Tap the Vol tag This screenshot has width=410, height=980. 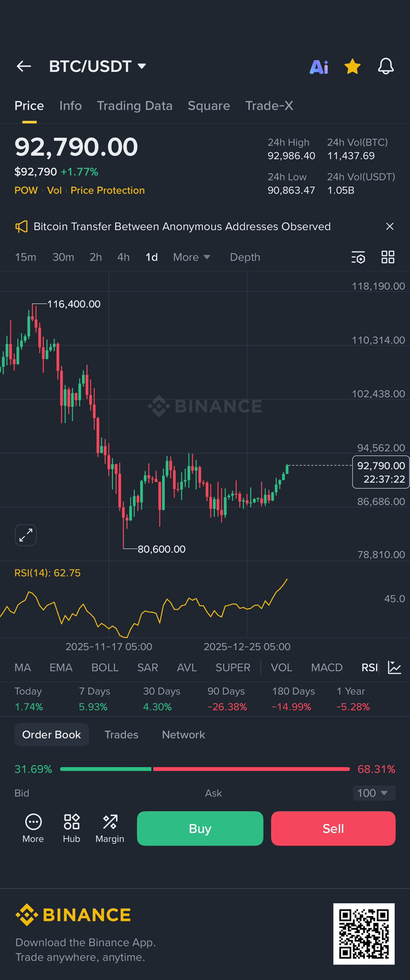click(x=54, y=190)
